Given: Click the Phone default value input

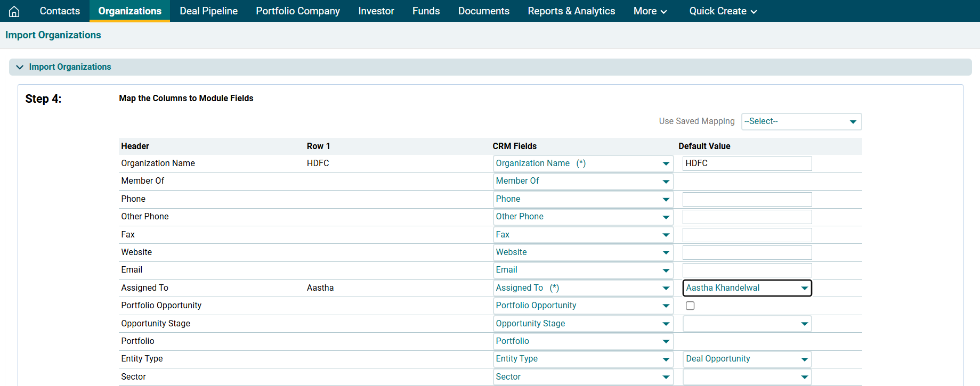Looking at the screenshot, I should click(x=747, y=199).
